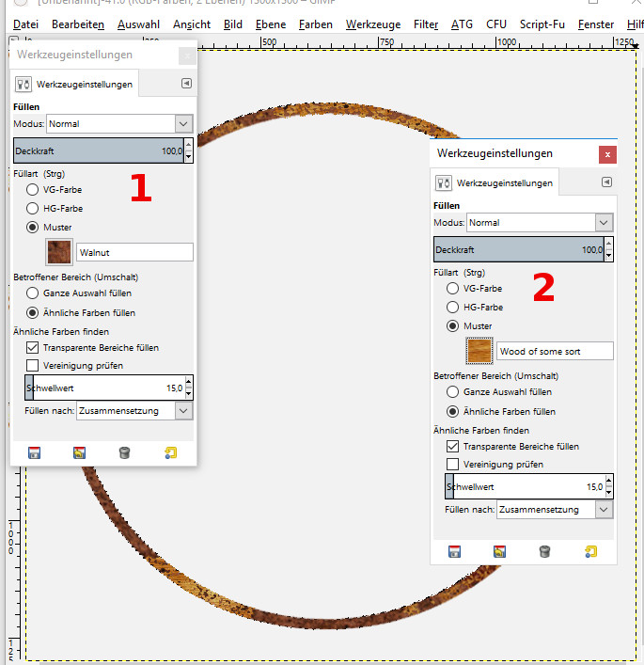The height and width of the screenshot is (665, 644).
Task: Click Werkzeugeinstellungen tab icon in panel 2
Action: coord(444,182)
